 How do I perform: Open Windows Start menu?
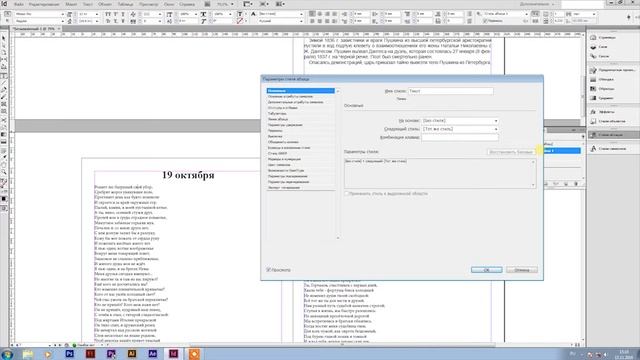point(7,354)
